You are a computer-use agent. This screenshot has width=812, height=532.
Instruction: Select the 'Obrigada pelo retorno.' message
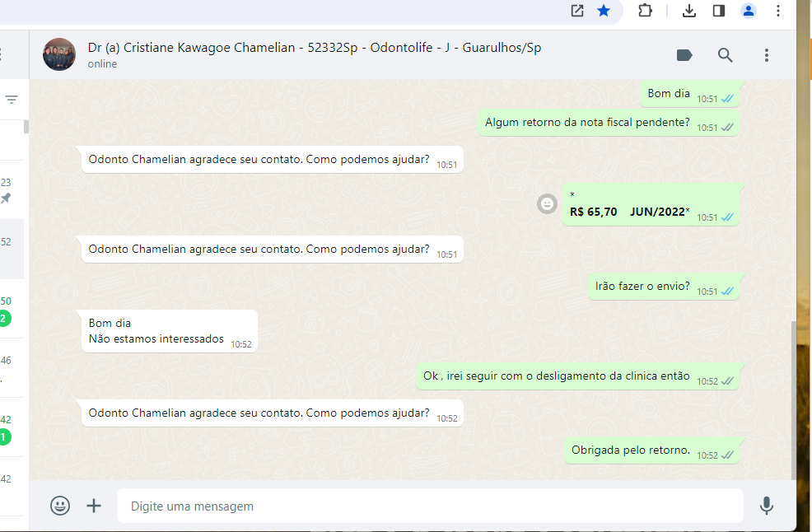(651, 450)
